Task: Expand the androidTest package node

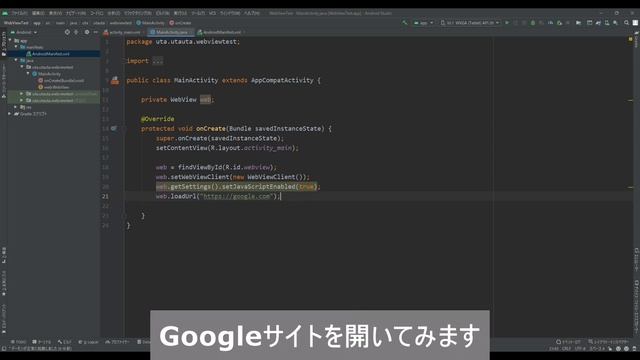Action: 22,94
